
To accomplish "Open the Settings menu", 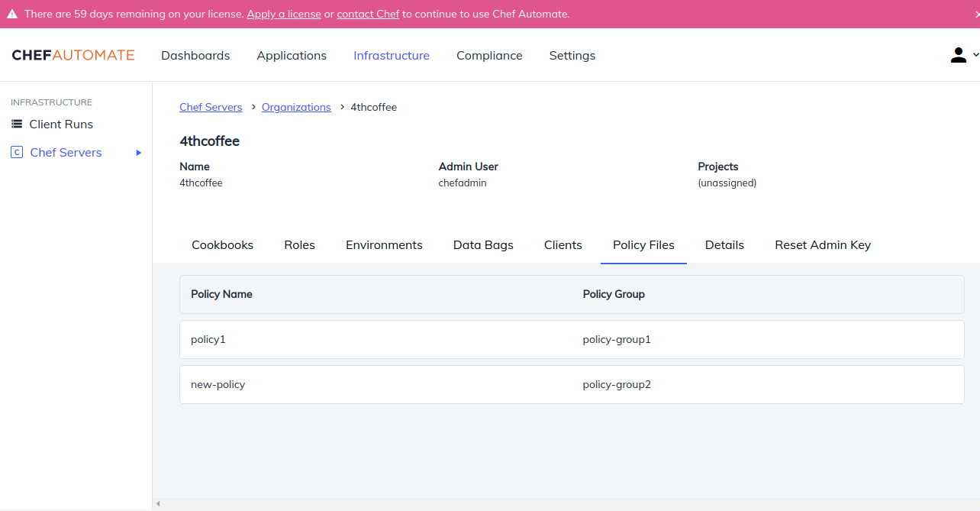I will 572,55.
